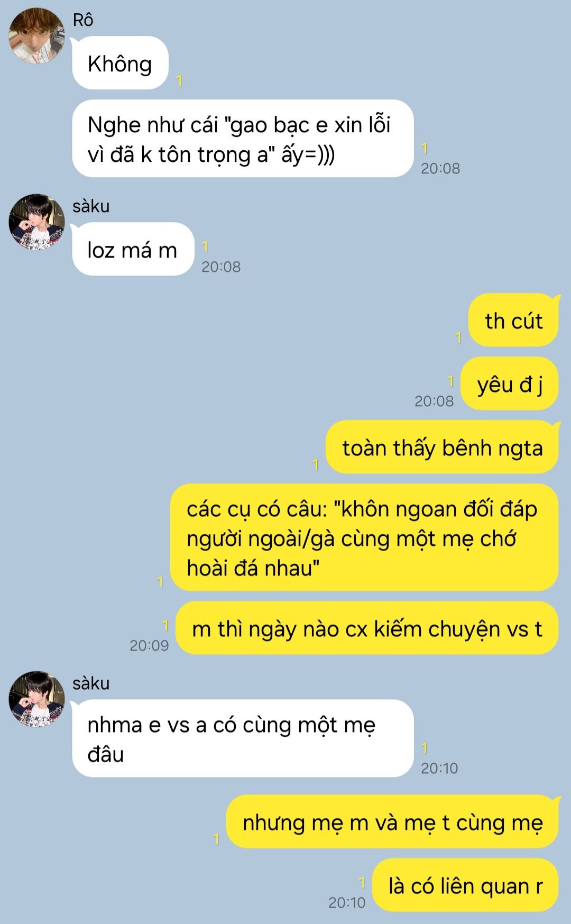The height and width of the screenshot is (924, 571).
Task: Select the 'Không' message bubble
Action: [120, 63]
